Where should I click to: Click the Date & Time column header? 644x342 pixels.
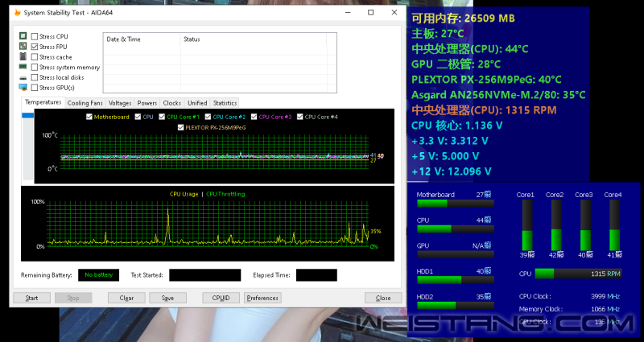[x=124, y=39]
